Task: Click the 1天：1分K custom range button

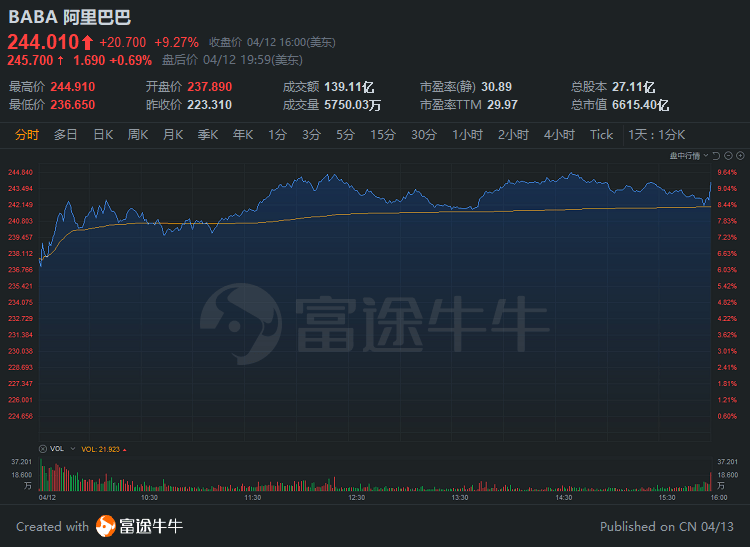Action: [657, 135]
